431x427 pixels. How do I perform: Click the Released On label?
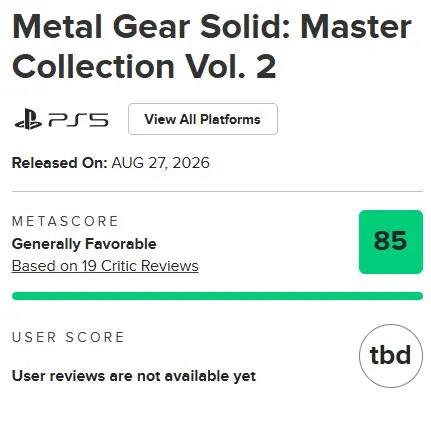click(x=59, y=163)
